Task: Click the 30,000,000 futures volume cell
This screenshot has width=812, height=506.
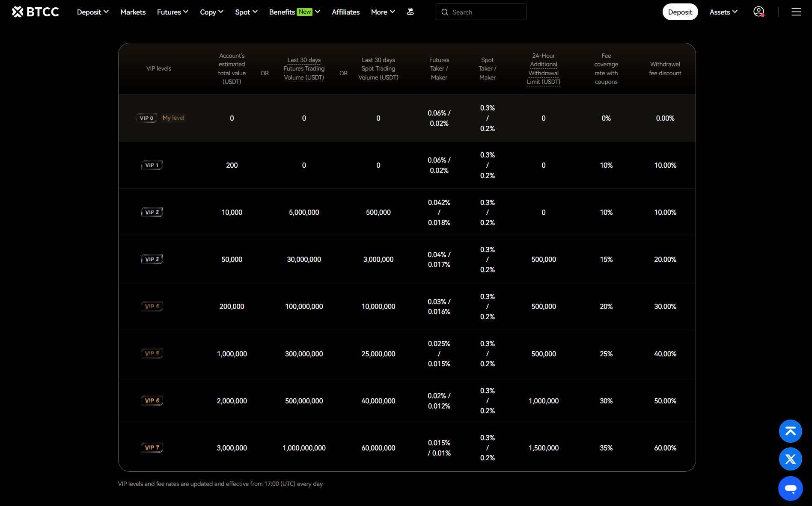Action: pos(304,259)
